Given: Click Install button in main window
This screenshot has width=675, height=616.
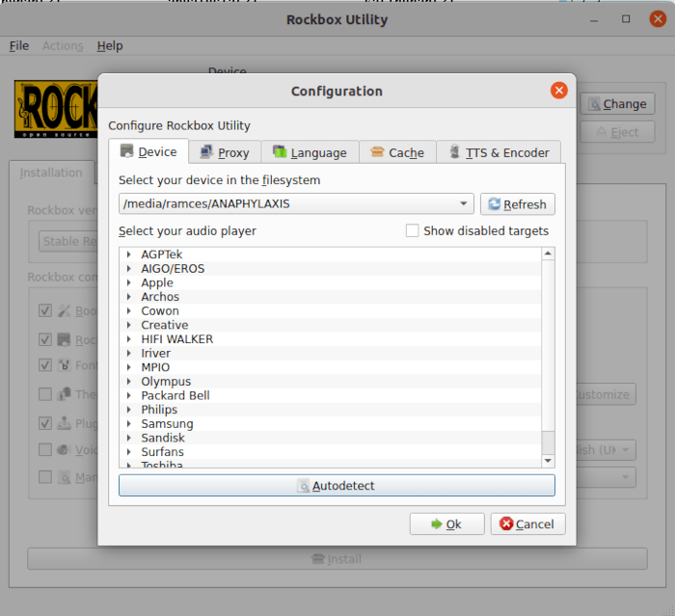Looking at the screenshot, I should [337, 559].
